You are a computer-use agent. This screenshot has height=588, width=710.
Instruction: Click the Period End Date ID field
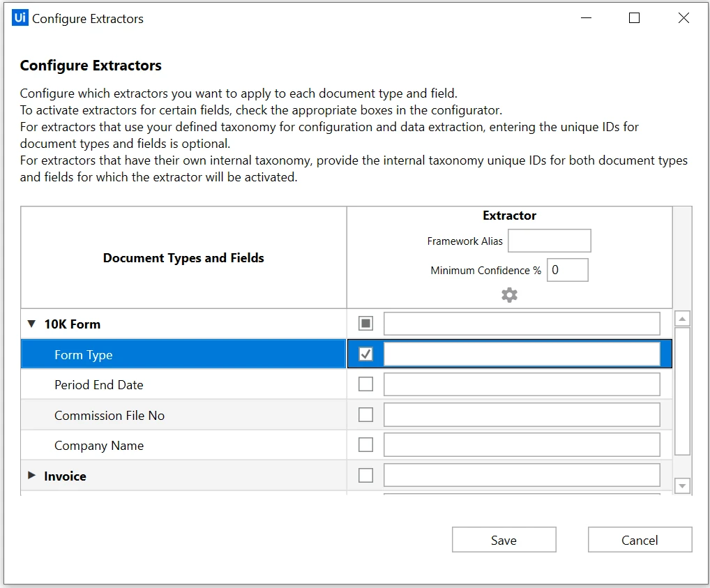tap(522, 384)
